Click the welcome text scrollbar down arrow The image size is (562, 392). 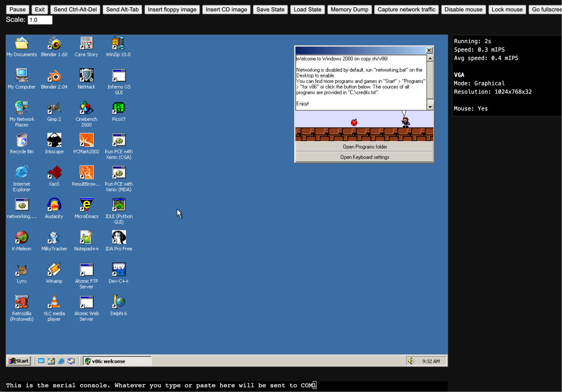tap(430, 107)
